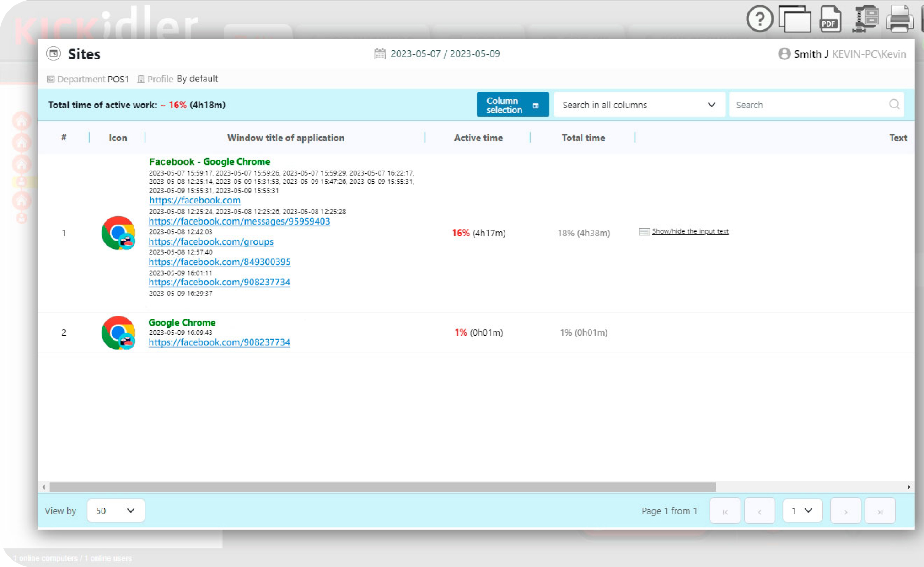
Task: Click the Department list icon
Action: tap(51, 79)
